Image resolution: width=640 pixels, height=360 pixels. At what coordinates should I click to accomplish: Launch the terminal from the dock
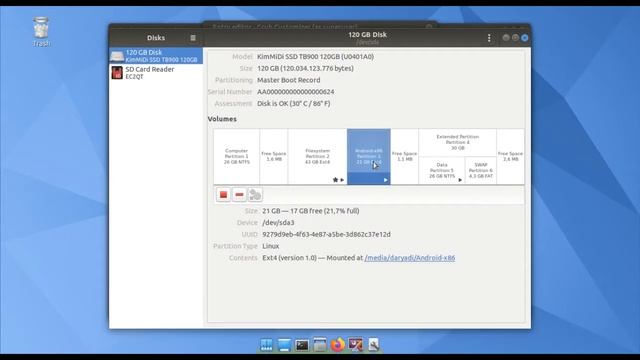click(302, 345)
